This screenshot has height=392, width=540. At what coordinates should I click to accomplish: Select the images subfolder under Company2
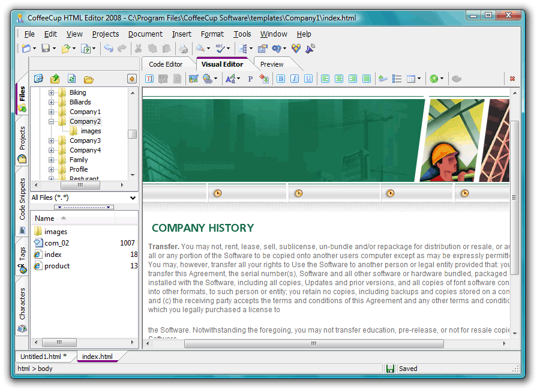[91, 131]
